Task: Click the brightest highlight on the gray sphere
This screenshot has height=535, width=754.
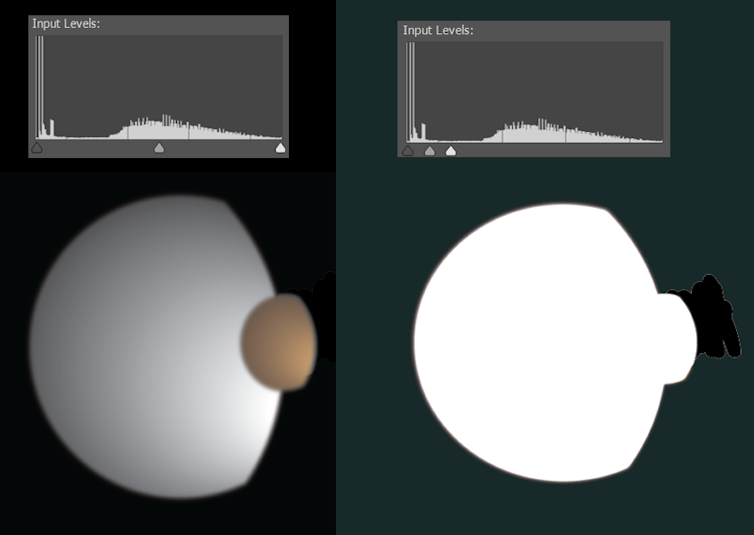Action: [x=248, y=420]
